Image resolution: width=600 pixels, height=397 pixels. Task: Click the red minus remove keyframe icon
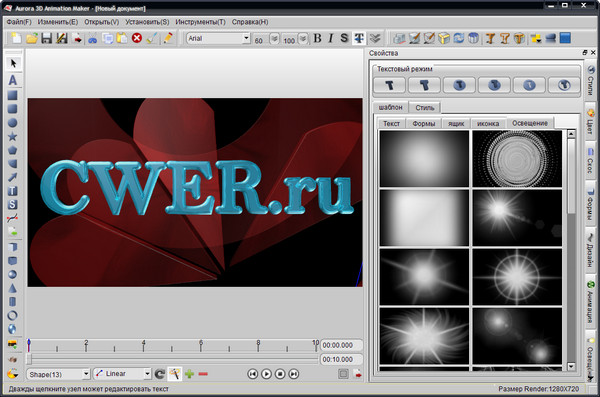tap(203, 374)
